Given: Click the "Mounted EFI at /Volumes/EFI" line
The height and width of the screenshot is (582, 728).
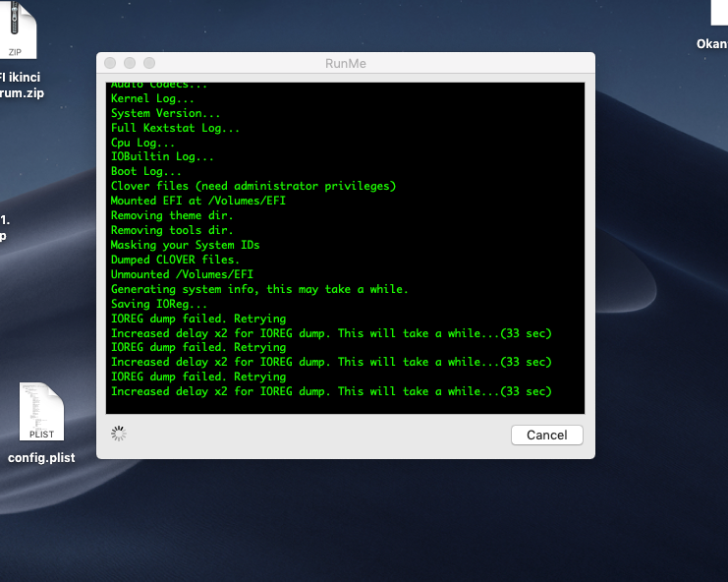Looking at the screenshot, I should (x=198, y=201).
